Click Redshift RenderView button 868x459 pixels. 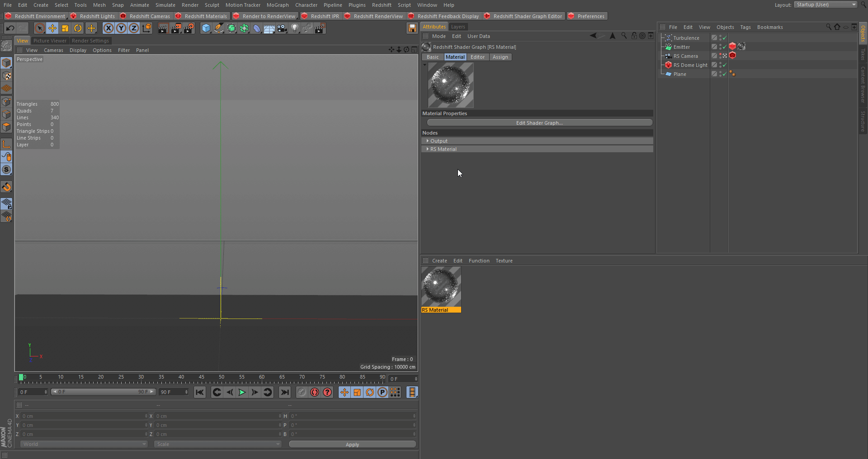[x=373, y=16]
